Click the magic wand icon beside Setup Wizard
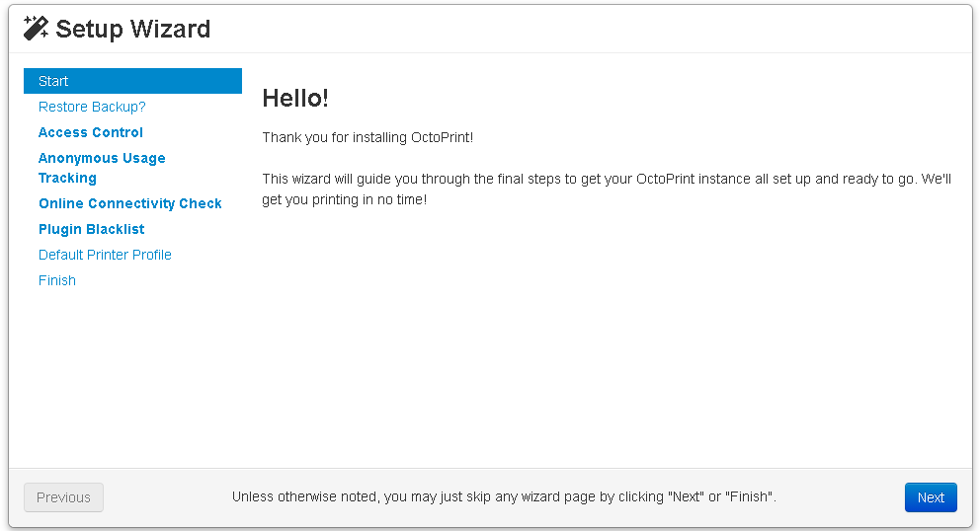Image resolution: width=980 pixels, height=531 pixels. pyautogui.click(x=36, y=28)
